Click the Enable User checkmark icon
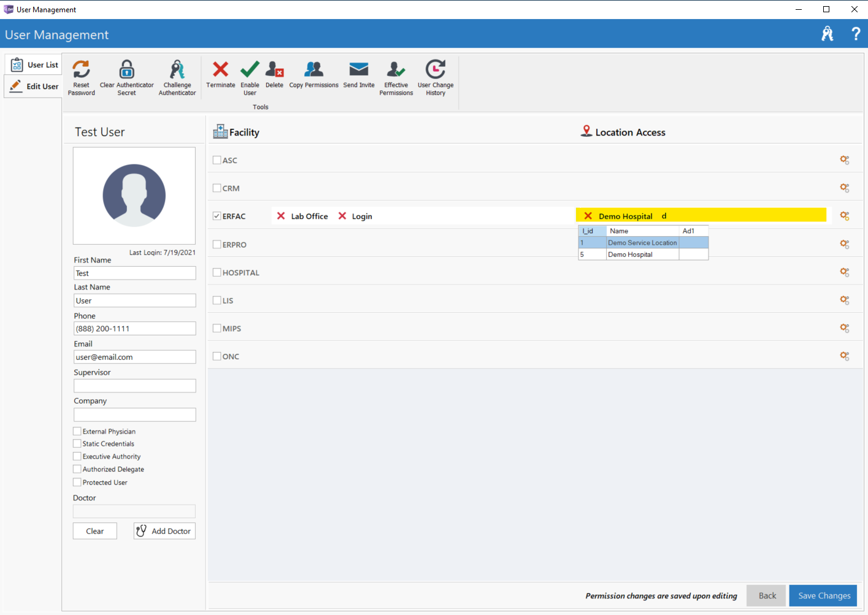Viewport: 868px width, 615px height. pyautogui.click(x=250, y=70)
